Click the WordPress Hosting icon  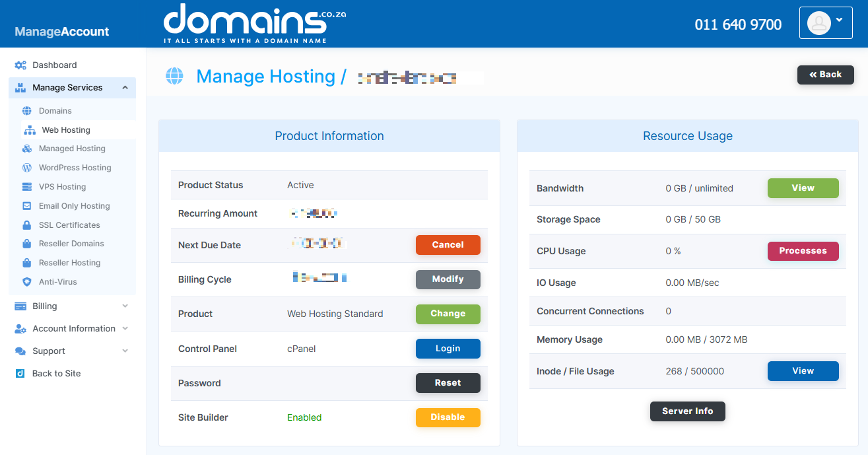[x=26, y=167]
